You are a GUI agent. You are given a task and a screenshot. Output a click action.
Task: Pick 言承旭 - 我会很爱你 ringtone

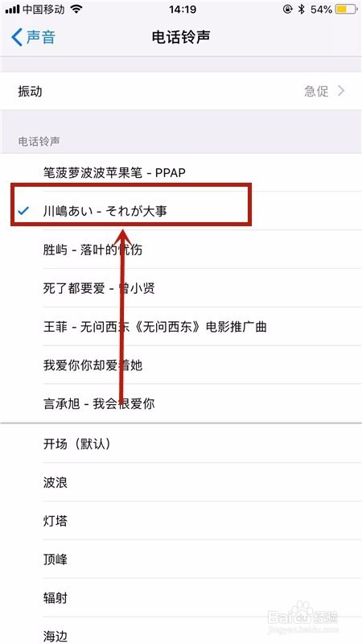[181, 403]
